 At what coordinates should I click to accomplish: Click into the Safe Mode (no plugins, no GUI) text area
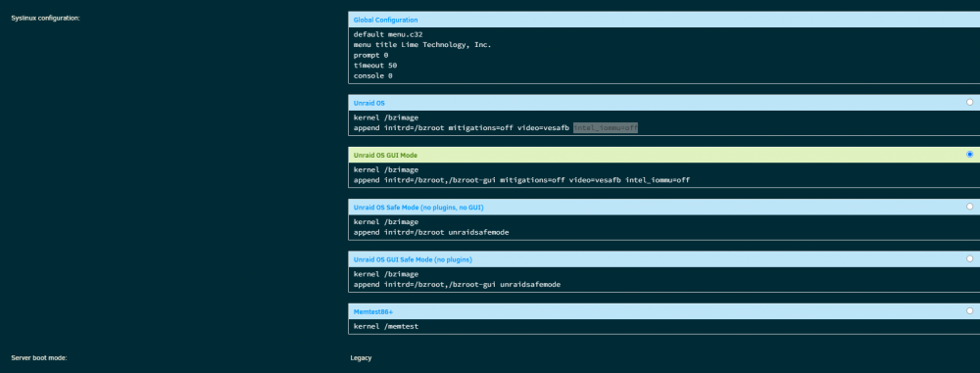tap(663, 227)
